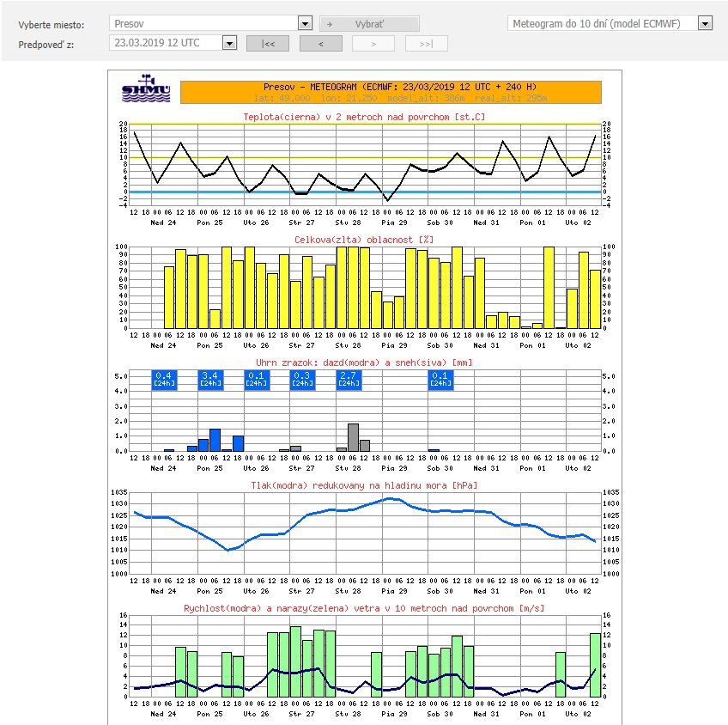
Task: Click the SHMU logo icon
Action: tap(146, 92)
